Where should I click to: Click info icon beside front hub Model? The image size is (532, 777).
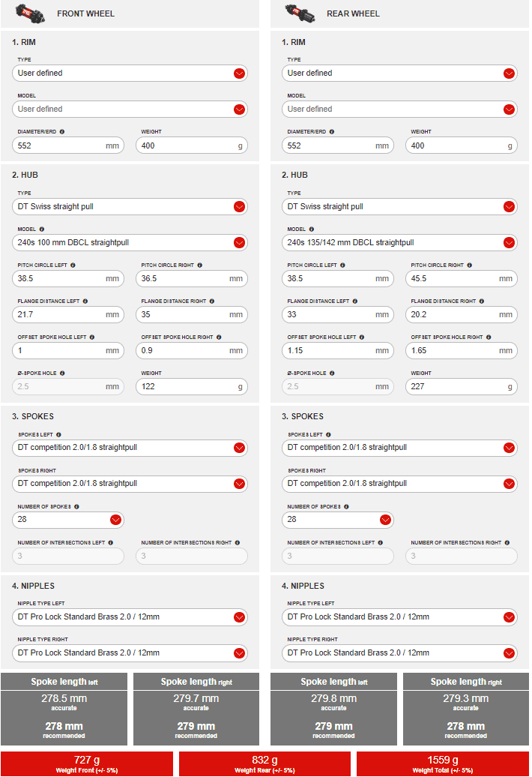pos(41,229)
